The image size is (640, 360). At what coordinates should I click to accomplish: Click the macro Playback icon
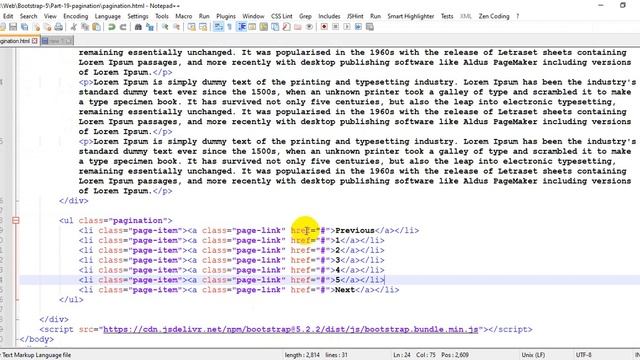click(x=347, y=27)
